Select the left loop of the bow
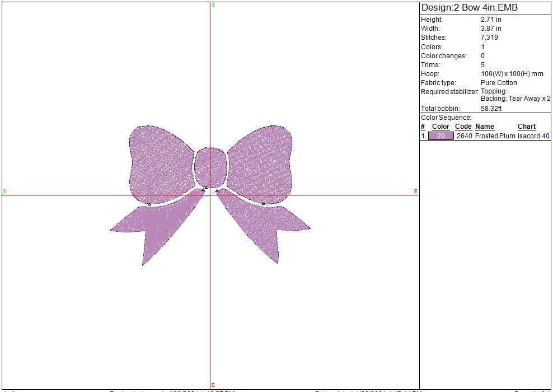The height and width of the screenshot is (392, 553). point(160,162)
